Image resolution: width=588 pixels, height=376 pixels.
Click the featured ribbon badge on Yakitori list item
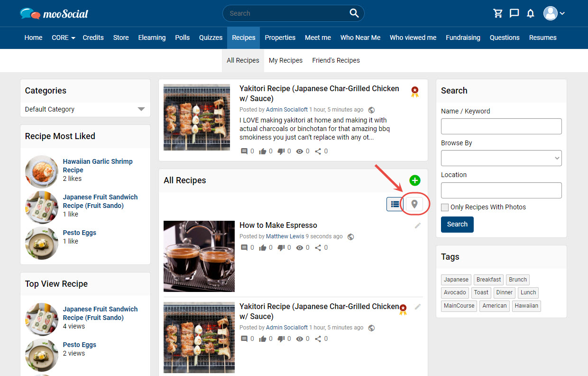pos(403,310)
